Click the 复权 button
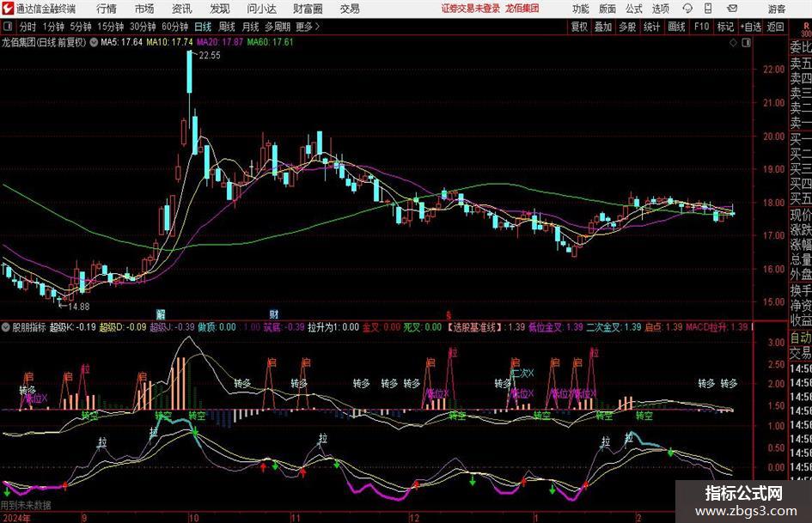The width and height of the screenshot is (812, 523). [579, 27]
